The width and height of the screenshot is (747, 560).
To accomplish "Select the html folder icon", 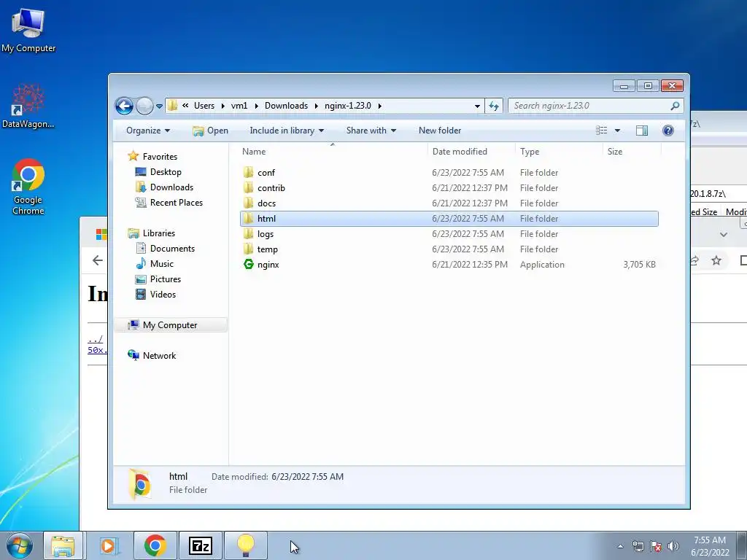I will point(248,219).
